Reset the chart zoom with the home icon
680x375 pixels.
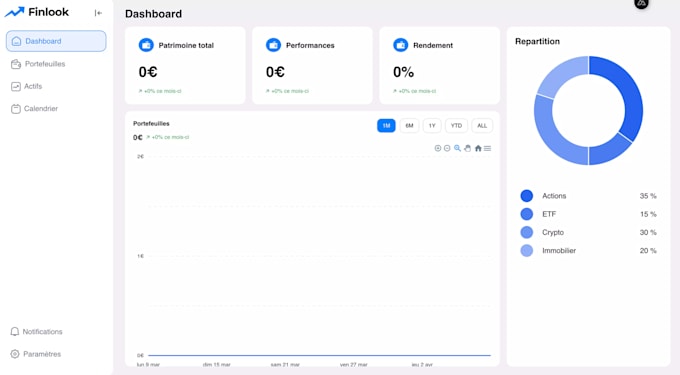[x=478, y=148]
